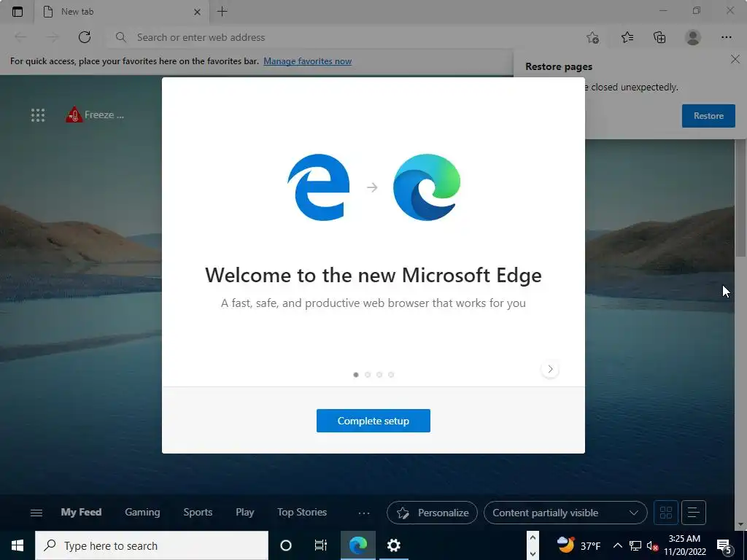Switch to Gaming tab
747x560 pixels.
[142, 513]
